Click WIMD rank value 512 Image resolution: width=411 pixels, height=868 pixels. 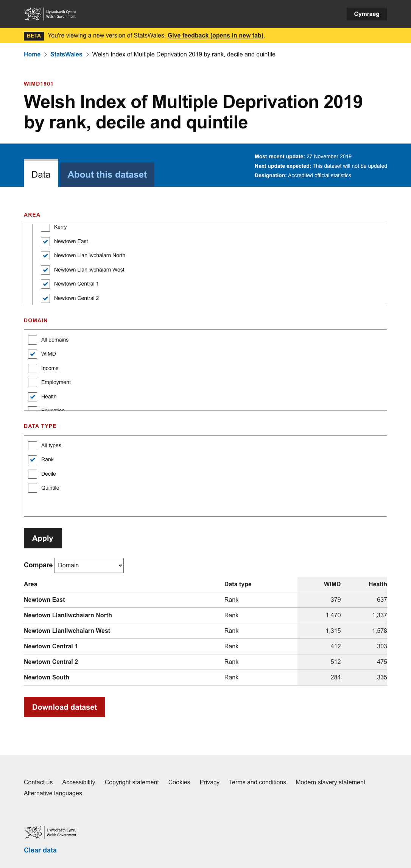coord(336,662)
